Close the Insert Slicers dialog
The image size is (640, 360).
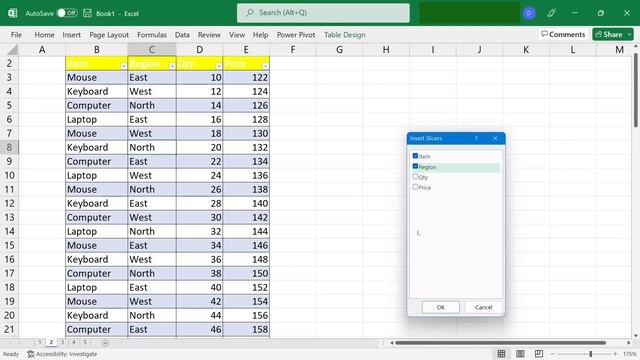(x=495, y=138)
